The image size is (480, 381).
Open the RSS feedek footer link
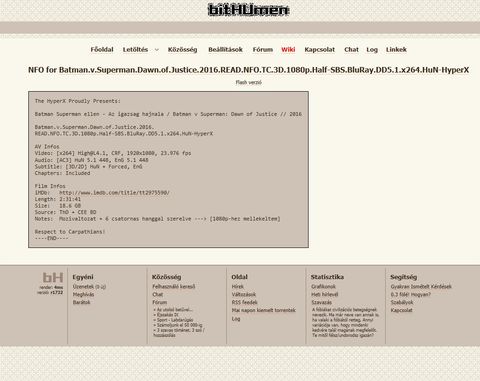pos(244,302)
